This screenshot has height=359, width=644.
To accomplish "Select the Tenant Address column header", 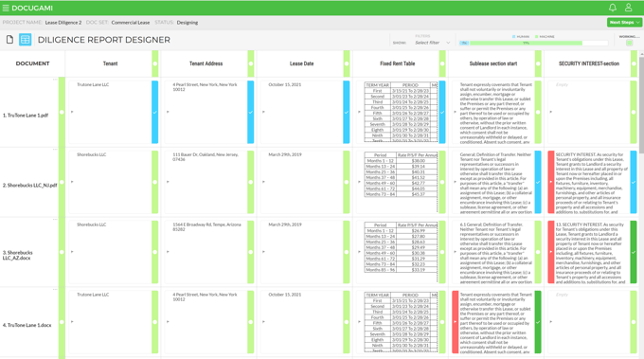I will coord(206,63).
